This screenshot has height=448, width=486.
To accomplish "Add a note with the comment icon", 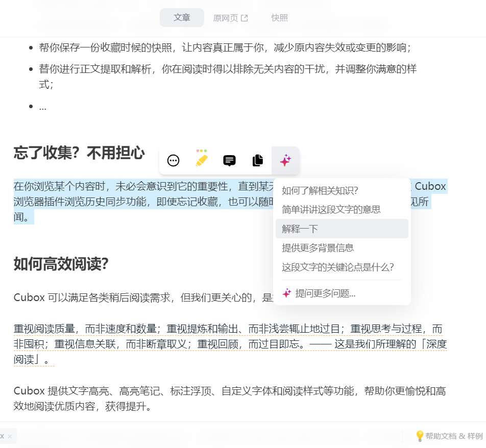I will (x=229, y=161).
